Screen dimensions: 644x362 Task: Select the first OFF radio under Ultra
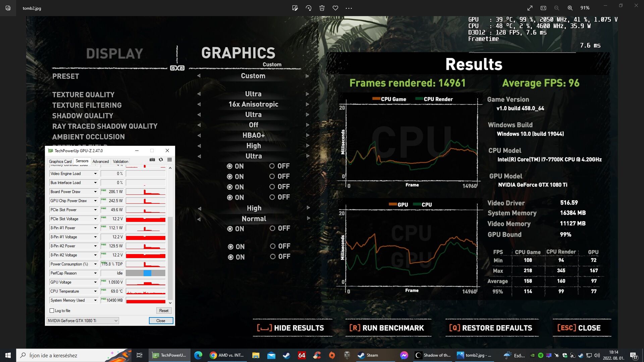(x=272, y=166)
